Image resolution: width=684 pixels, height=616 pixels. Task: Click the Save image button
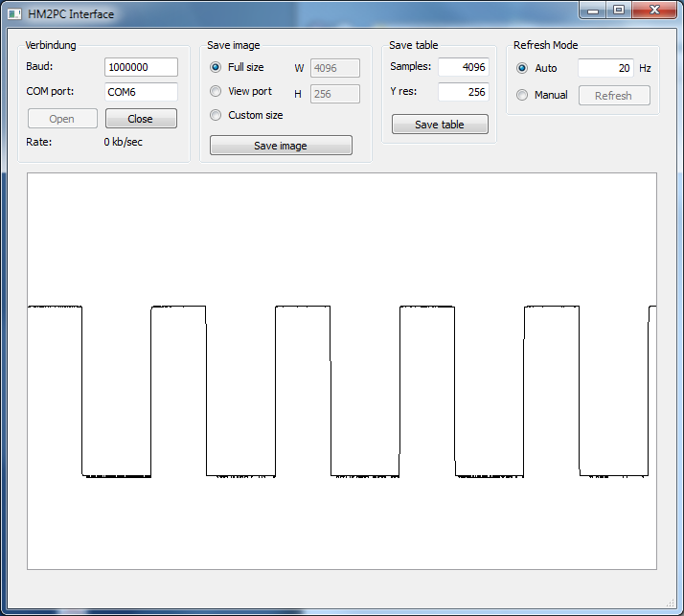tap(281, 146)
